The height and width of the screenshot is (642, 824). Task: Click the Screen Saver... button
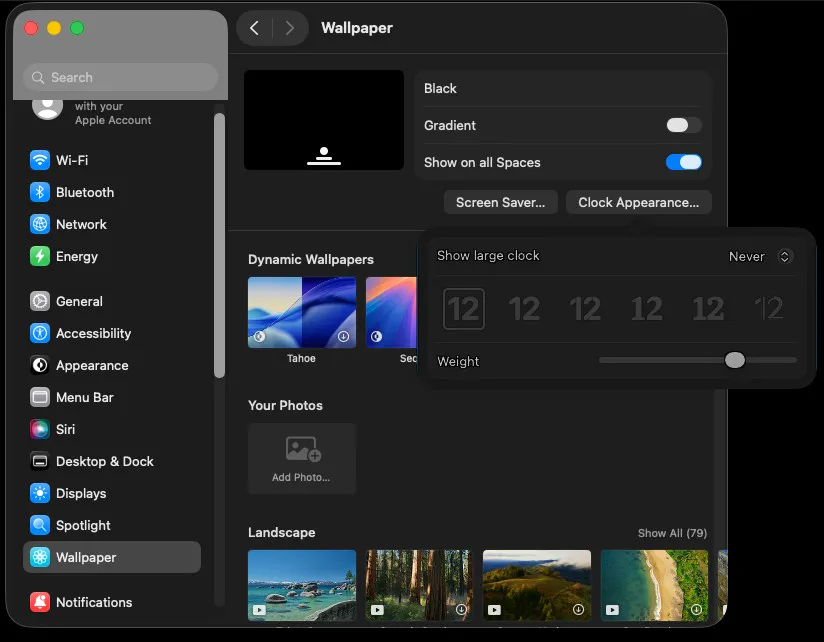pos(500,202)
